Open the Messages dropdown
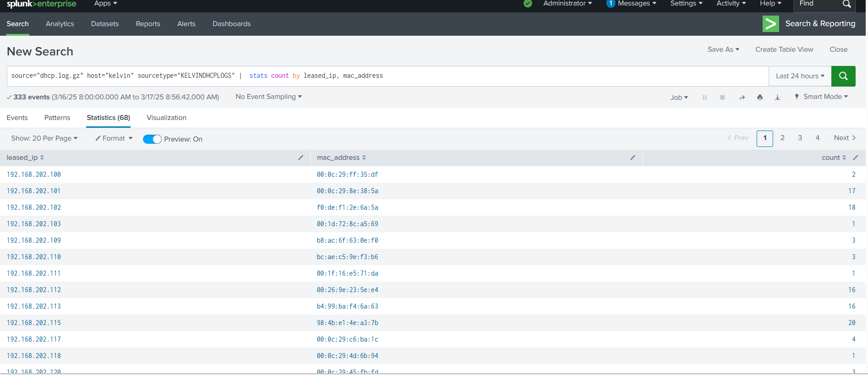The width and height of the screenshot is (868, 375). pyautogui.click(x=632, y=4)
